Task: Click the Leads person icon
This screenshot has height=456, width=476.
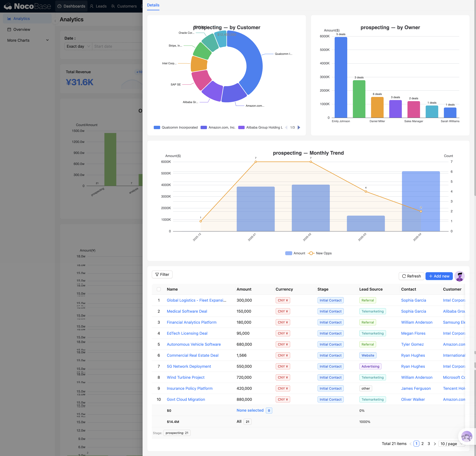Action: pyautogui.click(x=92, y=6)
